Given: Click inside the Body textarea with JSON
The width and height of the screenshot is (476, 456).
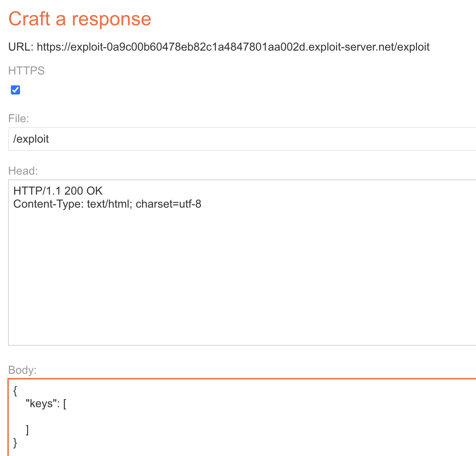Looking at the screenshot, I should point(242,417).
